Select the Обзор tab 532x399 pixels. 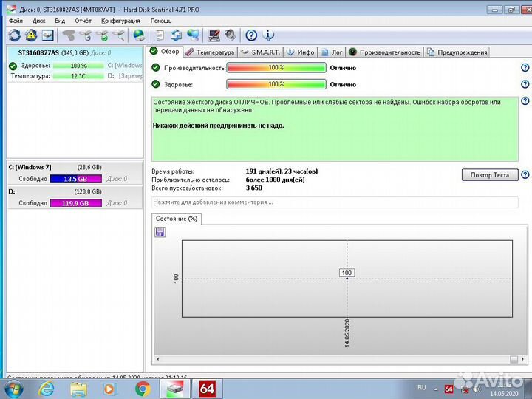pos(165,51)
